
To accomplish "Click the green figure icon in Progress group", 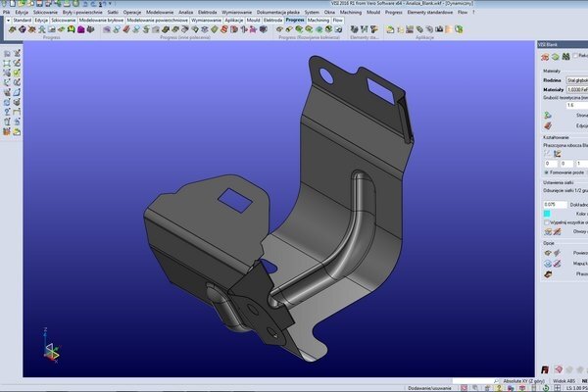I will pos(42,29).
